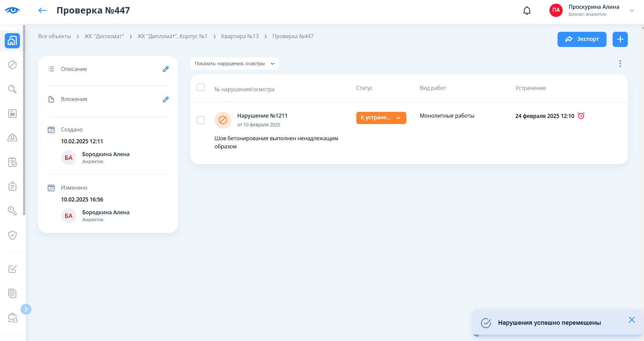Check the box for Нарушение №1211

tap(201, 120)
